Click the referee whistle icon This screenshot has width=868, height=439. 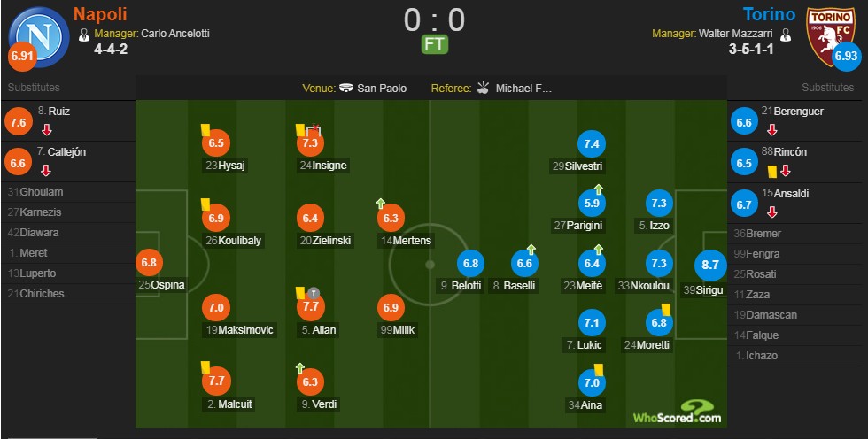pos(483,88)
